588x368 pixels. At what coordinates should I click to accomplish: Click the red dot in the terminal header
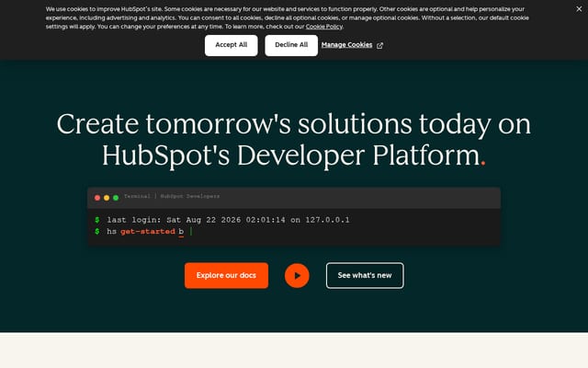pos(97,198)
